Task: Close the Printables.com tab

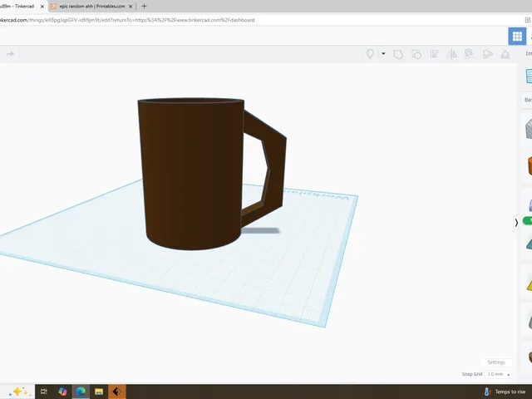Action: point(131,6)
